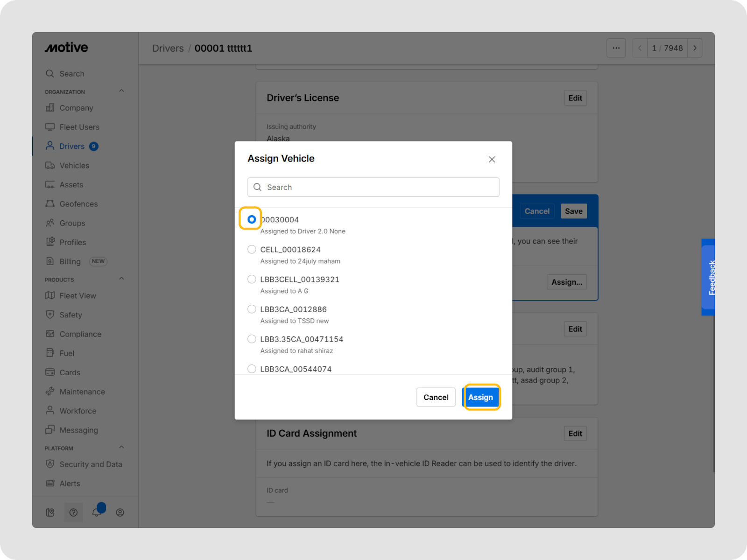
Task: Click the notification bell icon
Action: click(x=97, y=512)
